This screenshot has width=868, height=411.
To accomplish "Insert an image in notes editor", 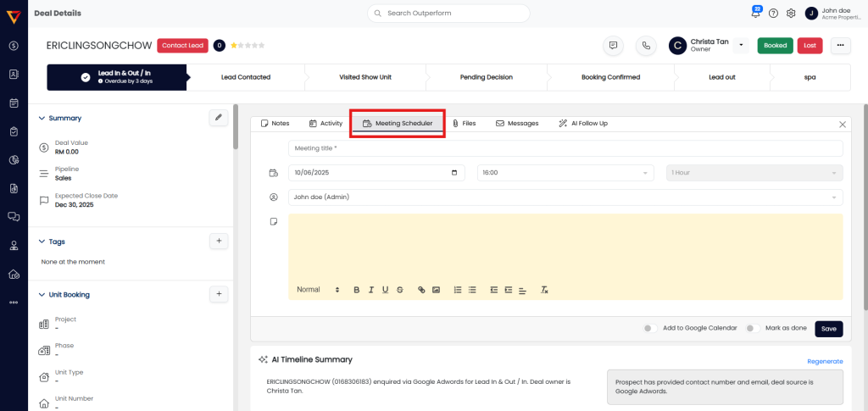I will click(x=437, y=290).
